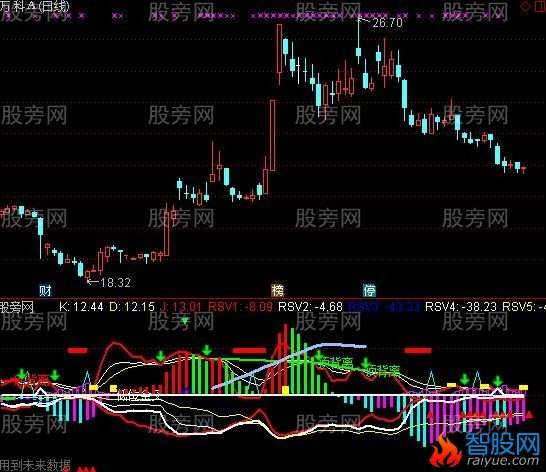This screenshot has width=546, height=472.
Task: Select the RSV4: -38.23 value
Action: [461, 307]
